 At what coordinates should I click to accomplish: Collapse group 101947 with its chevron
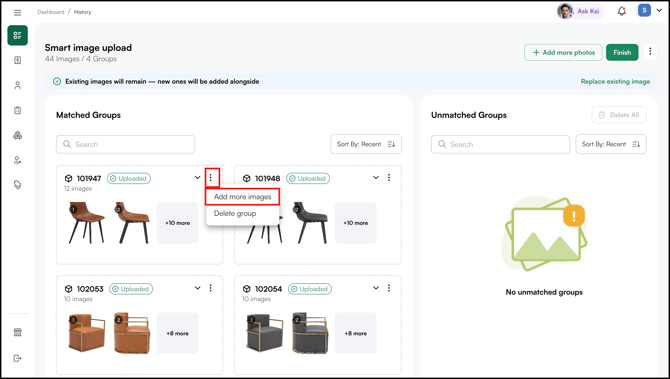tap(197, 177)
